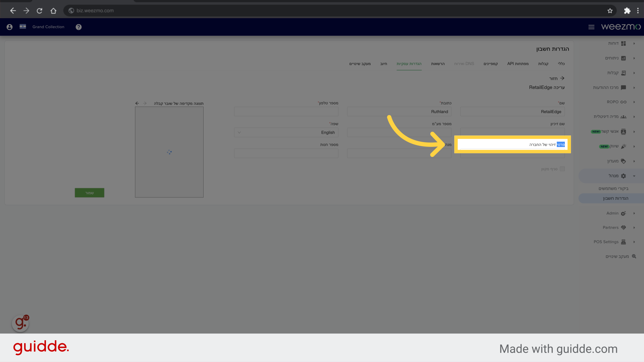Click the green שמור save button
The image size is (644, 362).
pyautogui.click(x=90, y=193)
